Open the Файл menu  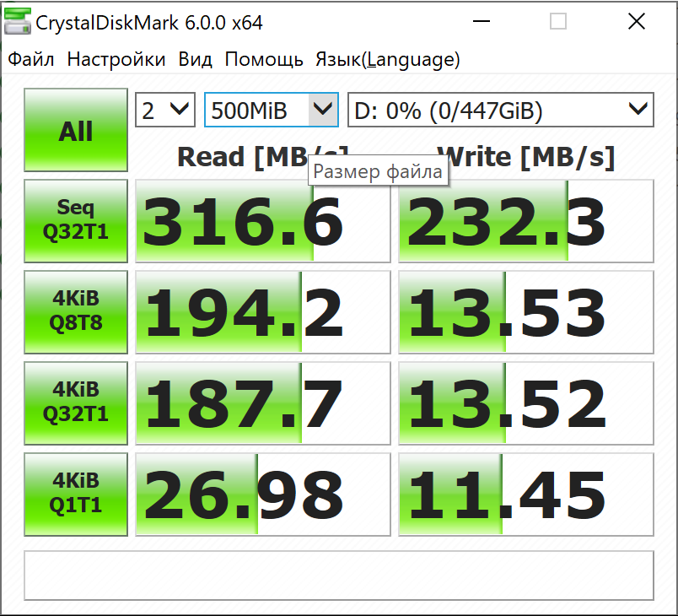pyautogui.click(x=31, y=59)
